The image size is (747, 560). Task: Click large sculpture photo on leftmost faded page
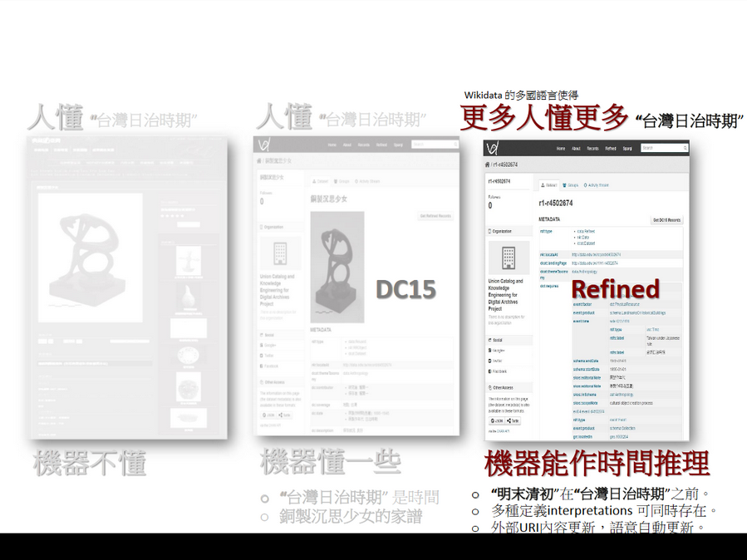pyautogui.click(x=90, y=258)
